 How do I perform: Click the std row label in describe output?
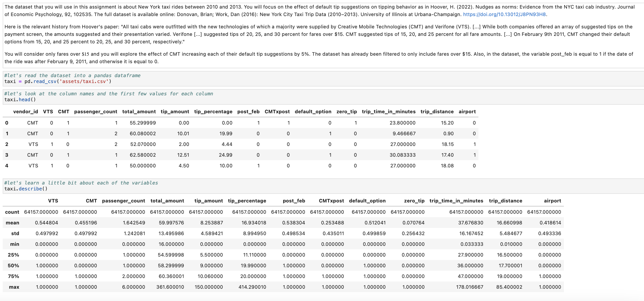(16, 233)
